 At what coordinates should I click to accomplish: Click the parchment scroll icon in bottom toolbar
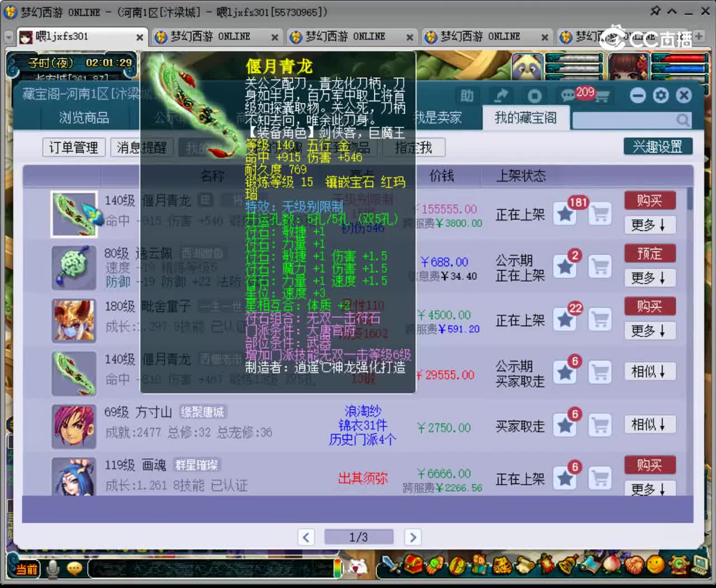pyautogui.click(x=525, y=566)
